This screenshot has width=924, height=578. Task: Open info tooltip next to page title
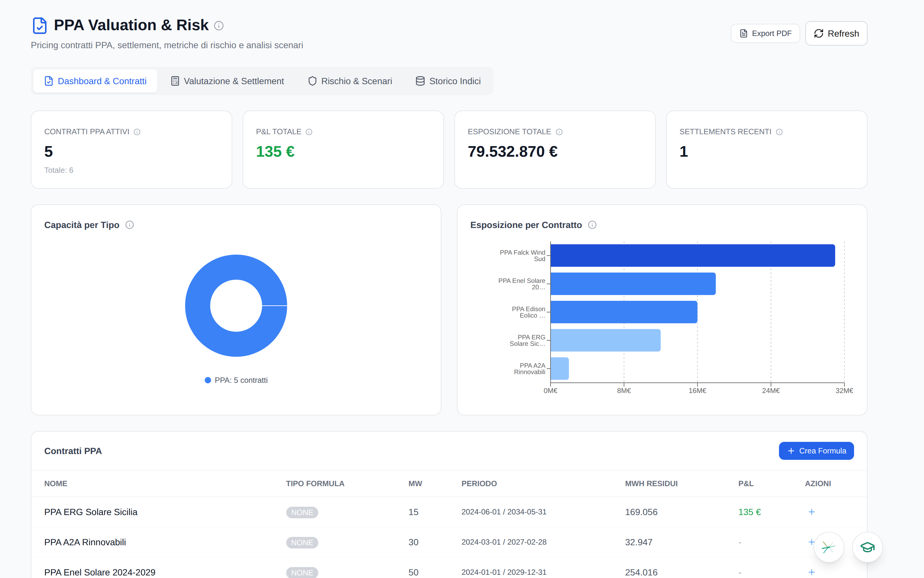pos(219,26)
